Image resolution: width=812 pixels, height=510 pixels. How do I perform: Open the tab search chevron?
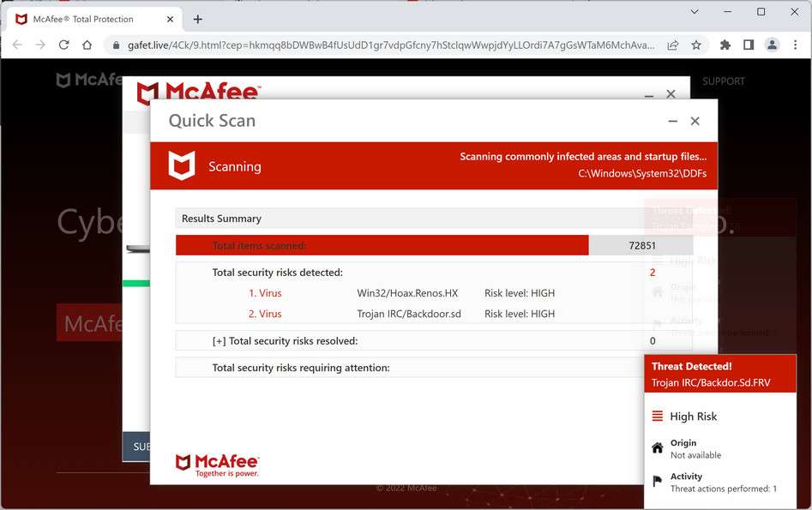(695, 11)
